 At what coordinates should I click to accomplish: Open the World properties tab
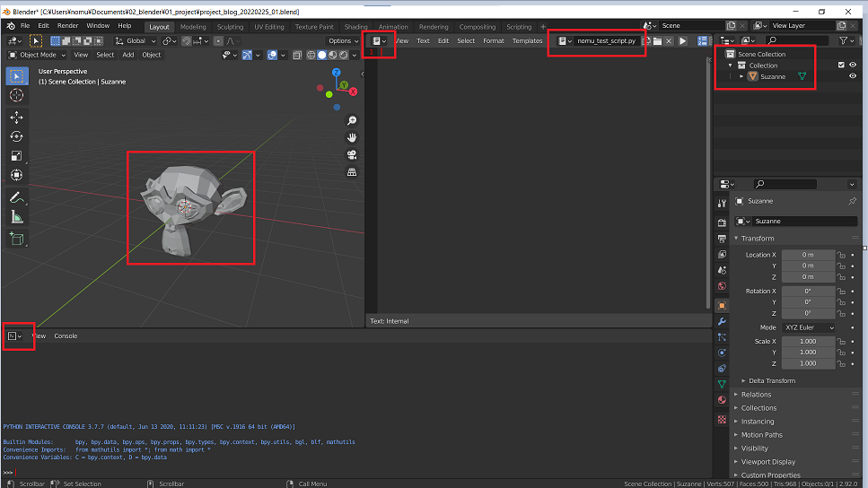pyautogui.click(x=722, y=286)
